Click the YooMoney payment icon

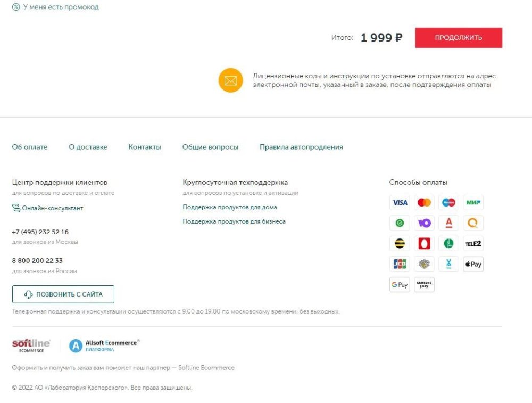(x=424, y=223)
